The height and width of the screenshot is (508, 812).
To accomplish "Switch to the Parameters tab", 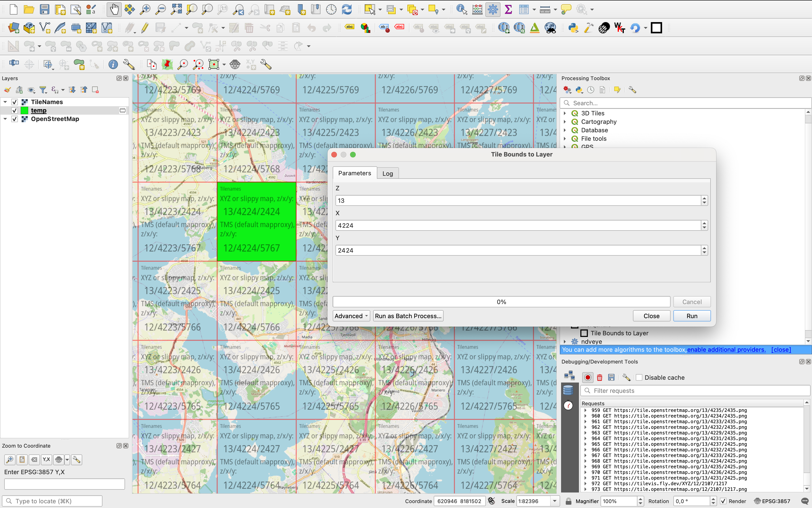I will coord(355,173).
